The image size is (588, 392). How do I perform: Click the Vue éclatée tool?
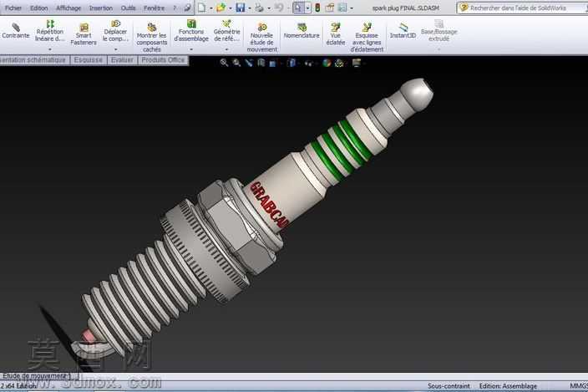tap(336, 34)
